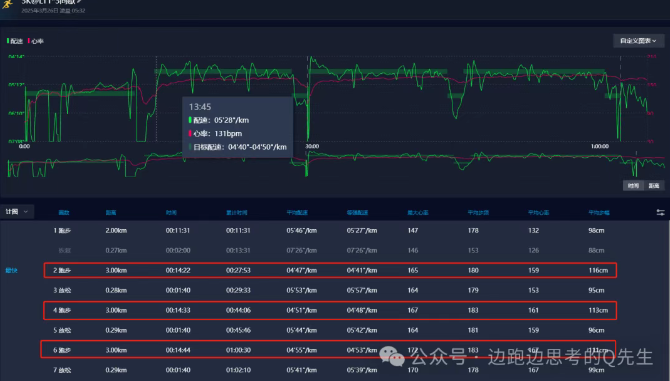This screenshot has height=381, width=670.
Task: Click the 30:00 time axis marker
Action: pyautogui.click(x=312, y=146)
